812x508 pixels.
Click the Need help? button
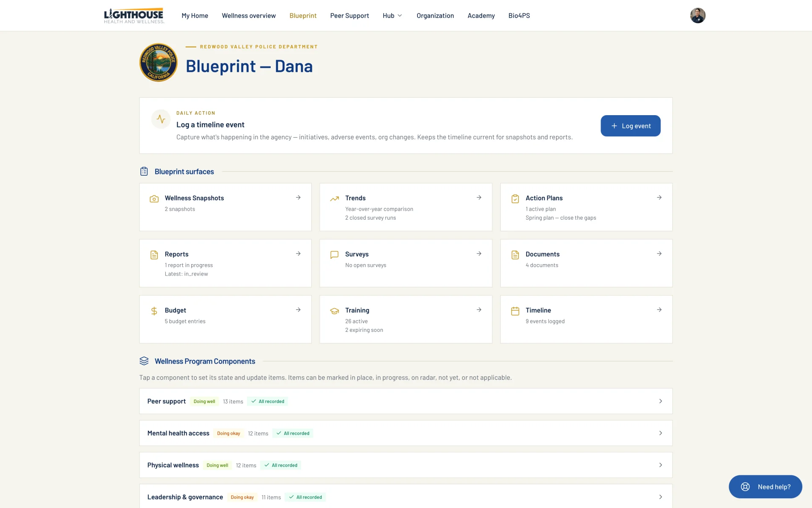click(765, 487)
